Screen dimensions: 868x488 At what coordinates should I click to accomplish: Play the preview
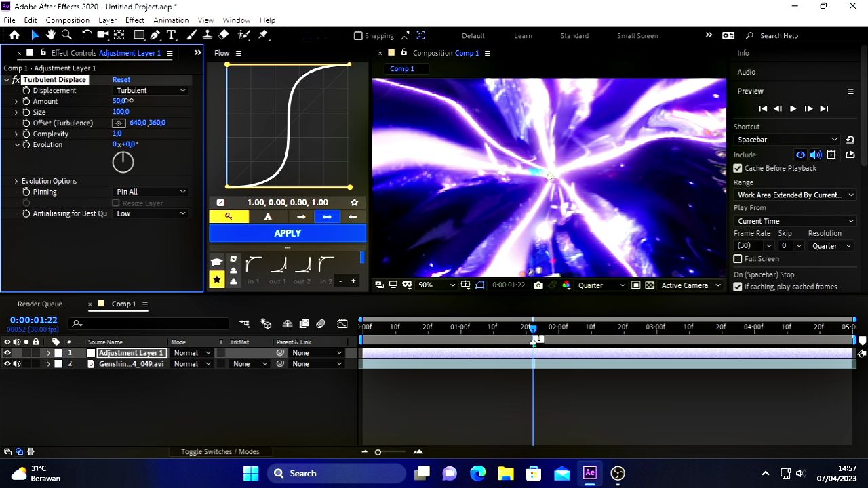click(793, 108)
